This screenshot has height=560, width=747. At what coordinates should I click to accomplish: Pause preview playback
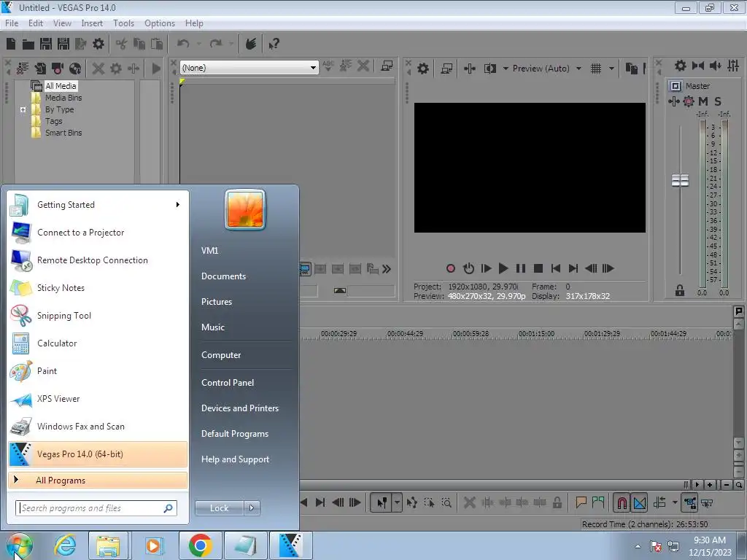pyautogui.click(x=521, y=268)
